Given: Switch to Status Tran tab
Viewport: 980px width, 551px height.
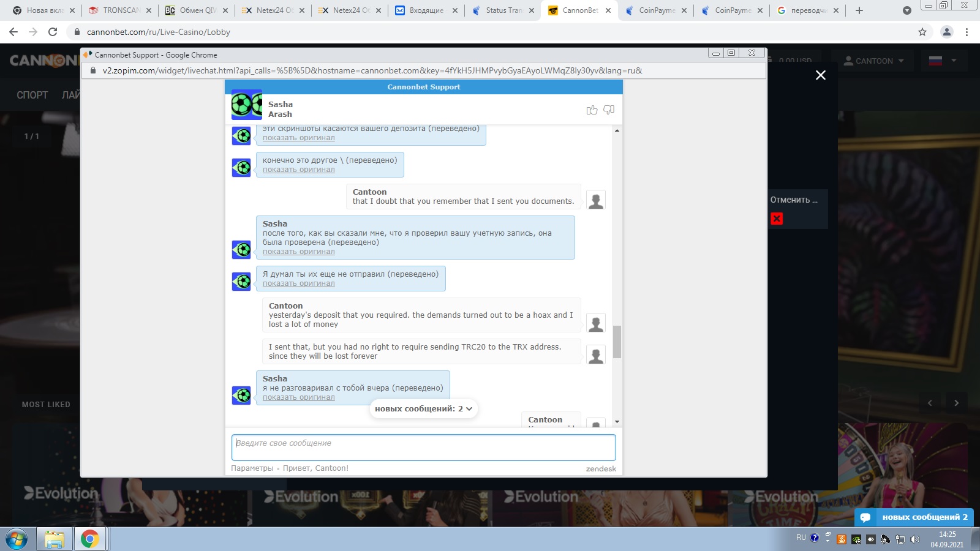Looking at the screenshot, I should click(x=503, y=10).
